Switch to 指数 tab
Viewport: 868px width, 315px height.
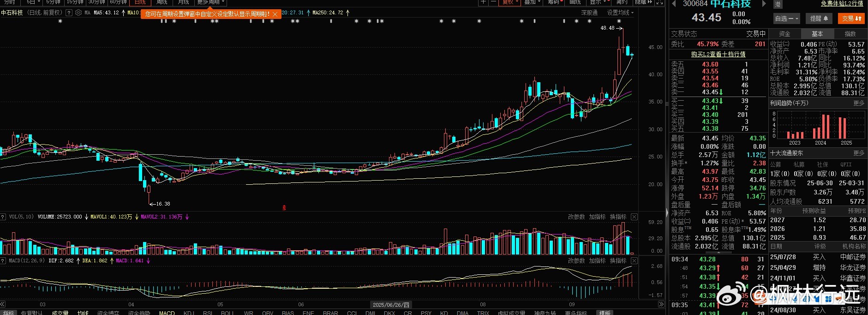coord(850,34)
